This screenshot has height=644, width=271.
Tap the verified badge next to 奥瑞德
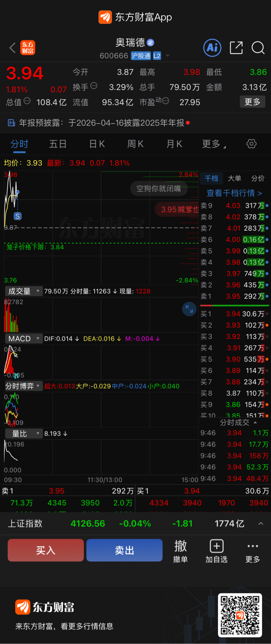tap(150, 43)
